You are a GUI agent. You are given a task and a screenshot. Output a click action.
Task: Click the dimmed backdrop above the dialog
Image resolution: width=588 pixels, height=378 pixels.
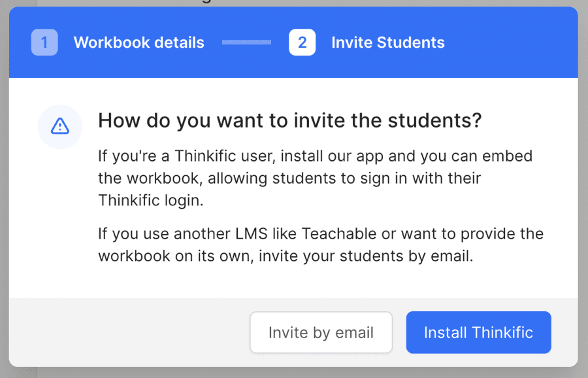coord(294,3)
